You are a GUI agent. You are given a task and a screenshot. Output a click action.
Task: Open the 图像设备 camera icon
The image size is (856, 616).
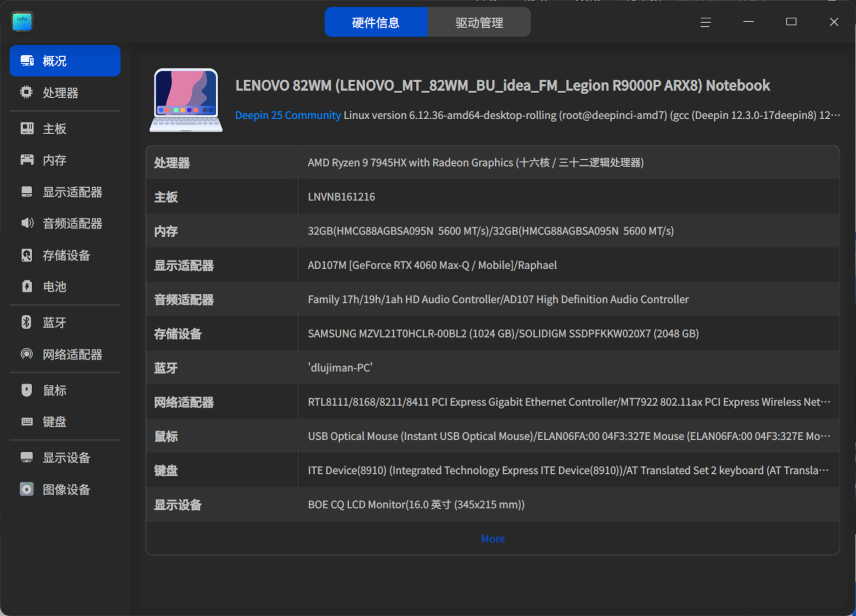(x=27, y=489)
